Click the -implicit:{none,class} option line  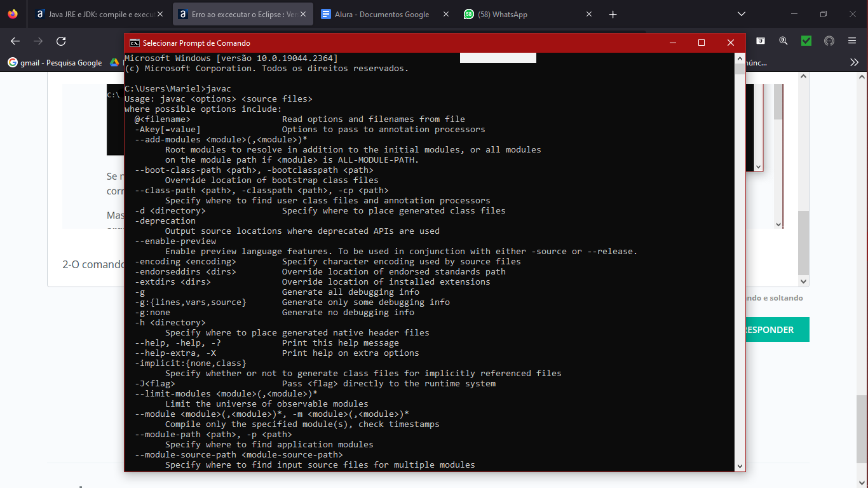tap(191, 363)
